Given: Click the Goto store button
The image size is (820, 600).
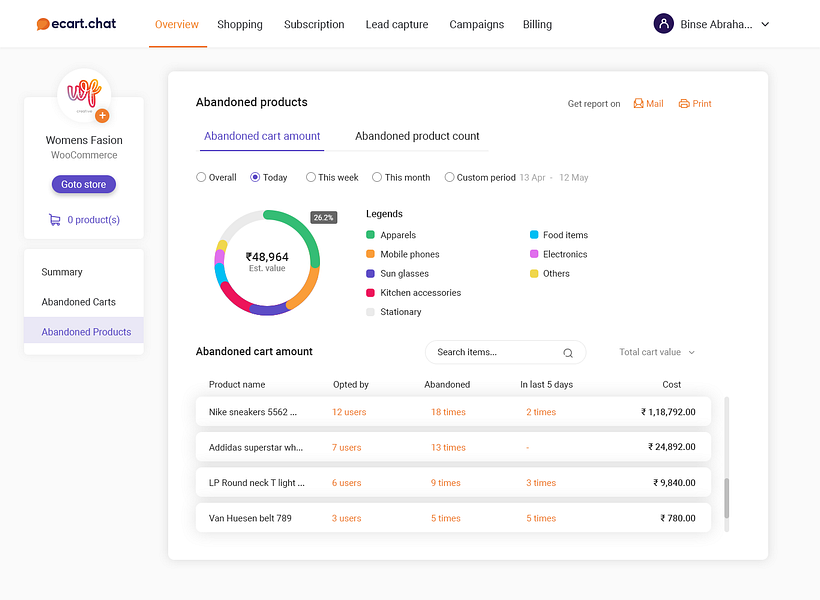Looking at the screenshot, I should 84,184.
